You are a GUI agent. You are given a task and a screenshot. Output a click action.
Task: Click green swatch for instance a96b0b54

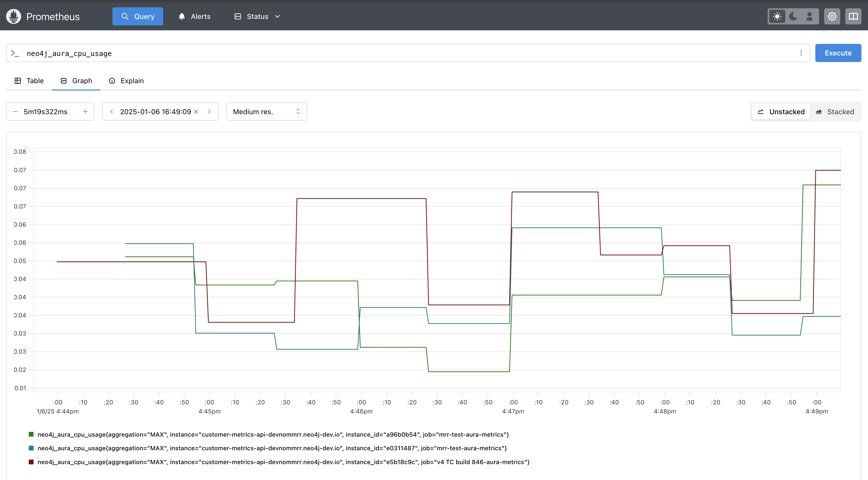point(31,434)
